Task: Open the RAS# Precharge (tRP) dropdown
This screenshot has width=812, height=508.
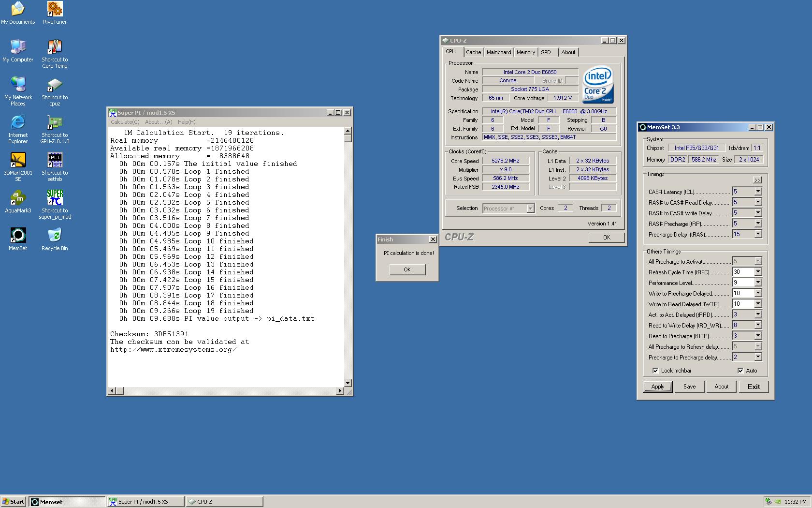Action: click(758, 224)
